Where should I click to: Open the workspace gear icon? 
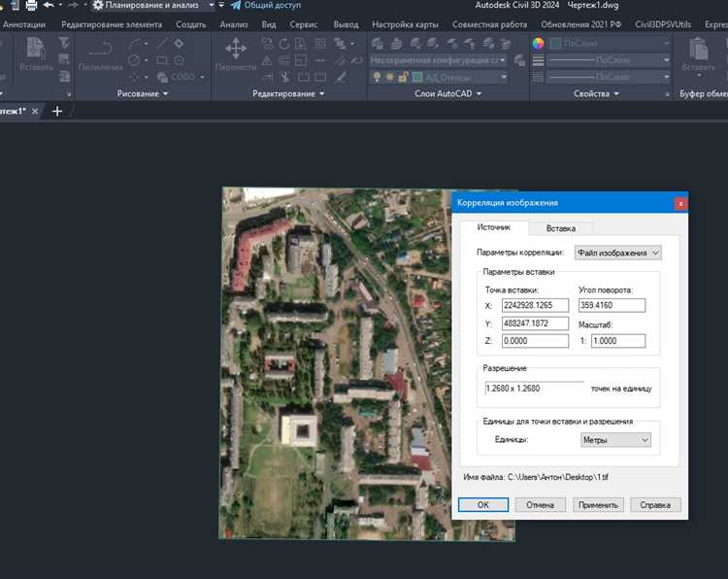pos(97,6)
